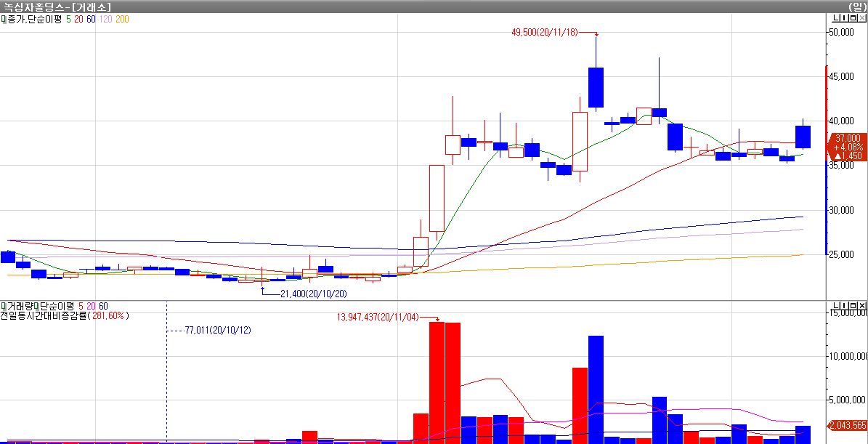Click the 13,947,437(20/11/04) peak volume label
The image size is (868, 444).
(378, 318)
